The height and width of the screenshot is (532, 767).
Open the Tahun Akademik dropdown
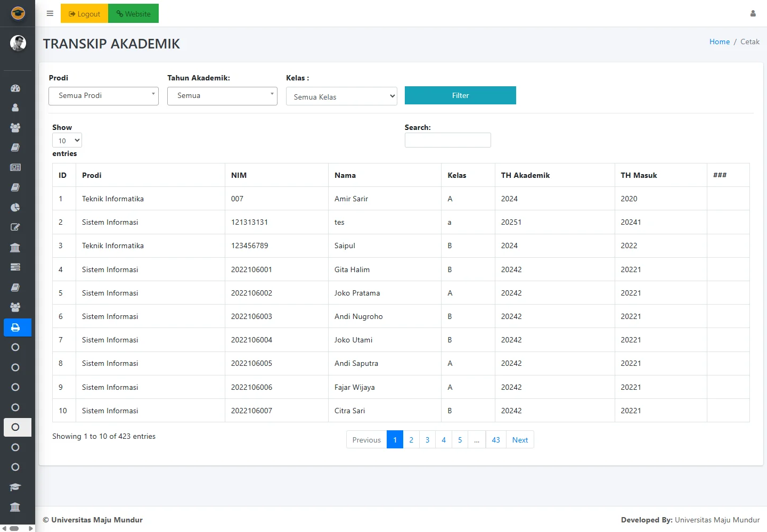coord(222,96)
